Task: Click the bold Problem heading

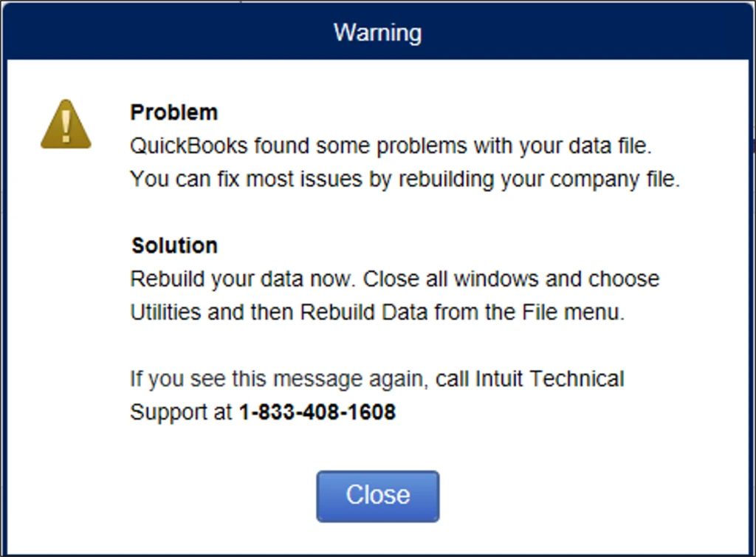Action: [x=173, y=112]
